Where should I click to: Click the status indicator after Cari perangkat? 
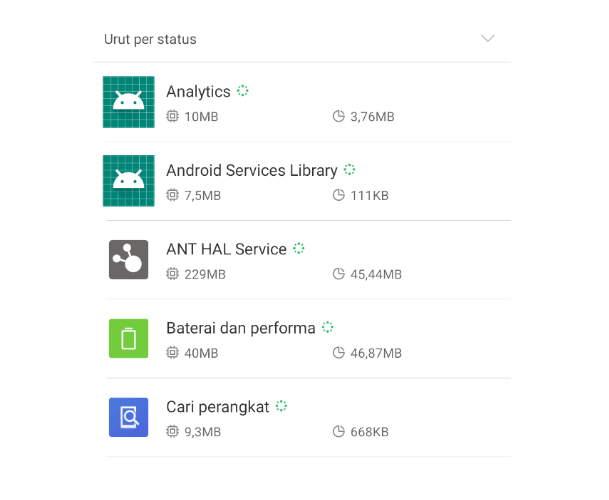(281, 406)
